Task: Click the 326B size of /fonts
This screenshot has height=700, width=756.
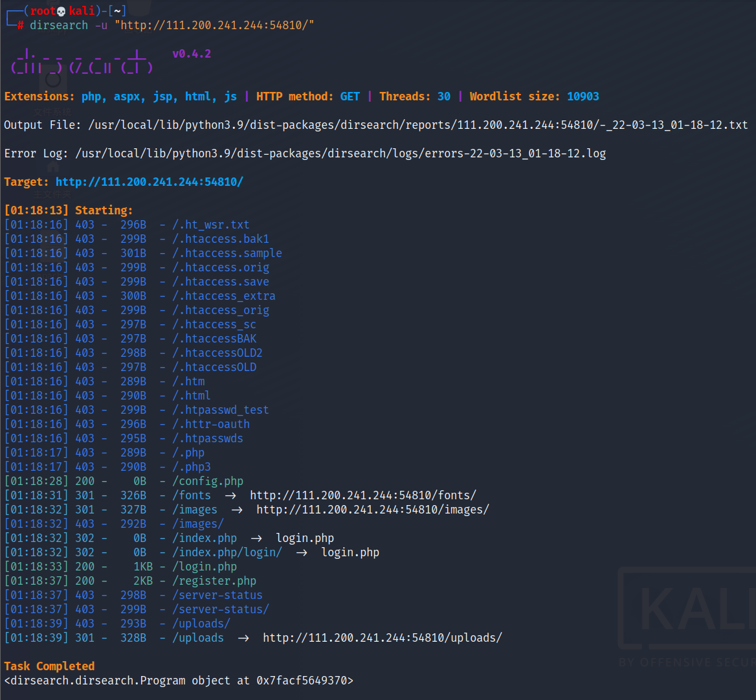Action: point(133,495)
